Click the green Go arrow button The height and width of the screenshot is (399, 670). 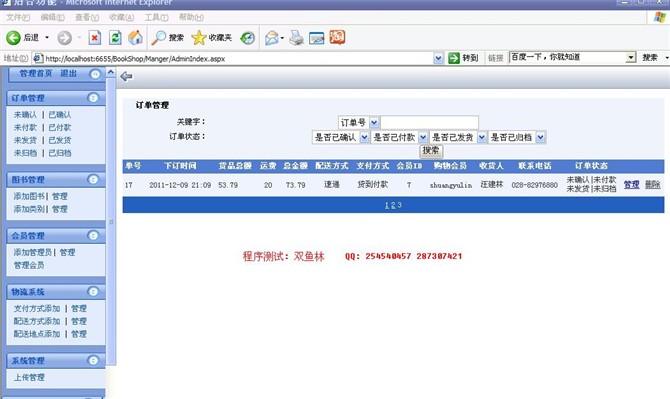pos(454,58)
